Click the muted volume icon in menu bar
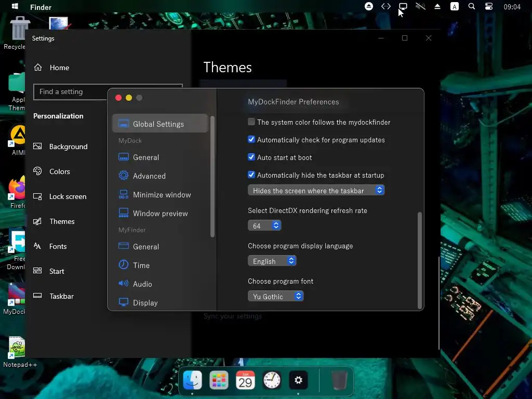Viewport: 532px width, 399px height. click(x=420, y=6)
